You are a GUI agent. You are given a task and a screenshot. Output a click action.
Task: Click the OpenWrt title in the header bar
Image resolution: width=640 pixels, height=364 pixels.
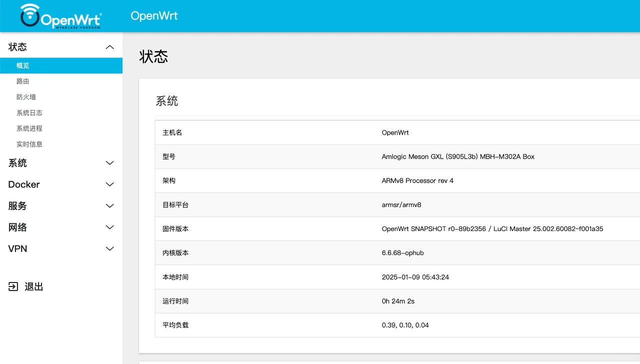coord(154,15)
